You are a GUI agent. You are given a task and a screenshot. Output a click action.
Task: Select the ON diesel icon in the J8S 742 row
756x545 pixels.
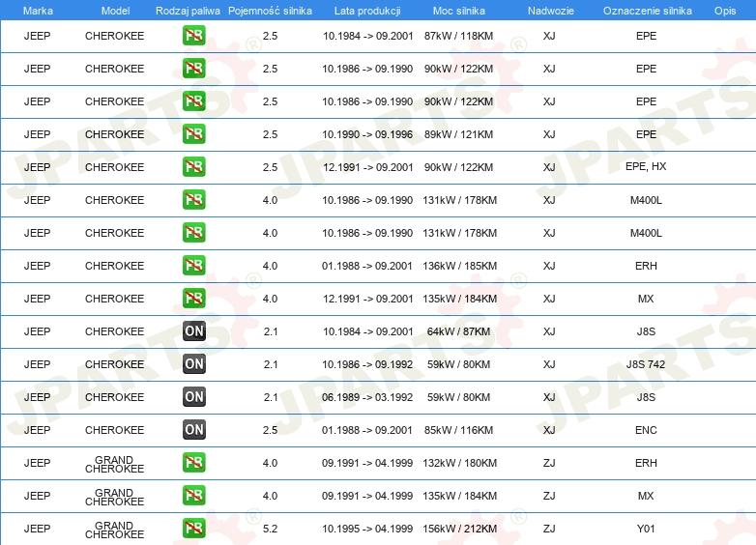tap(193, 363)
